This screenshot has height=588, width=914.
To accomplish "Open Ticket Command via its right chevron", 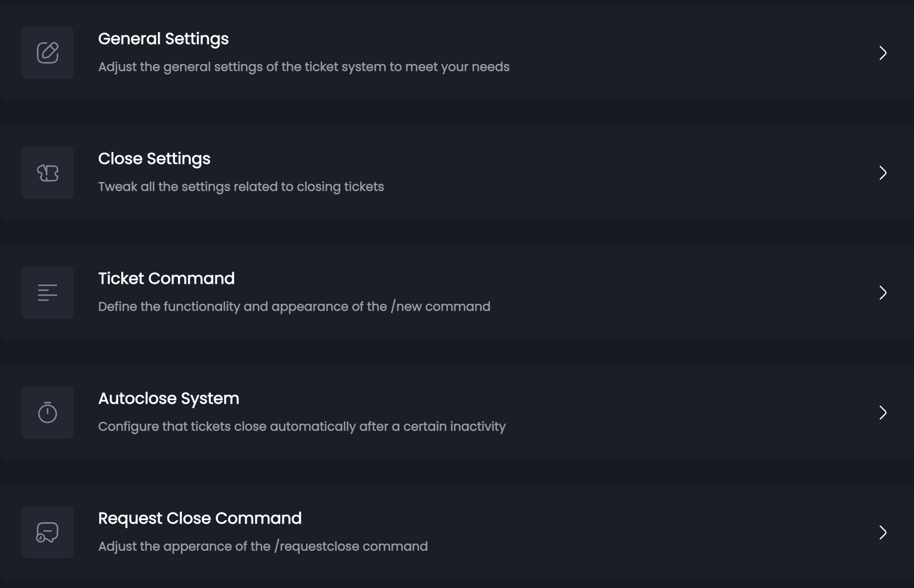I will 883,293.
